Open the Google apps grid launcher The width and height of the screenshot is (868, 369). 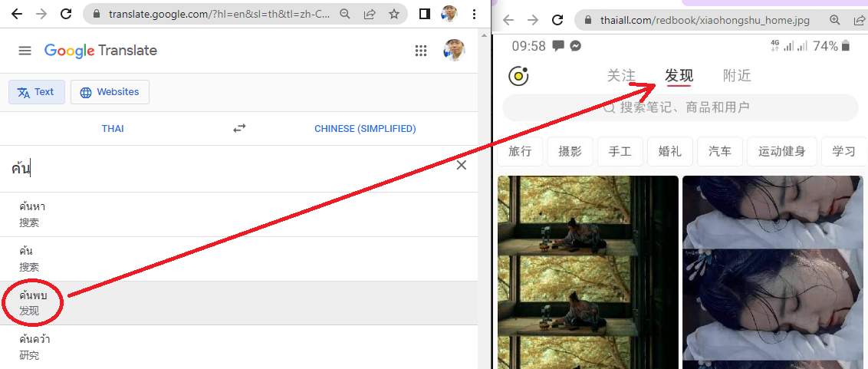click(420, 51)
